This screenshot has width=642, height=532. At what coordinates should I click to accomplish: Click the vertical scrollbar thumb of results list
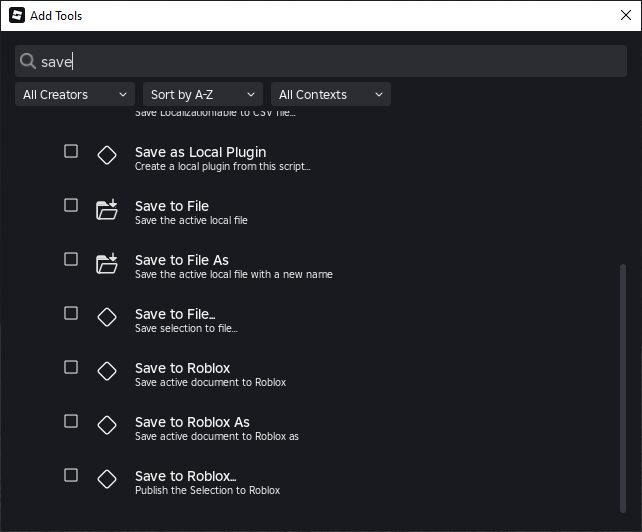point(623,388)
